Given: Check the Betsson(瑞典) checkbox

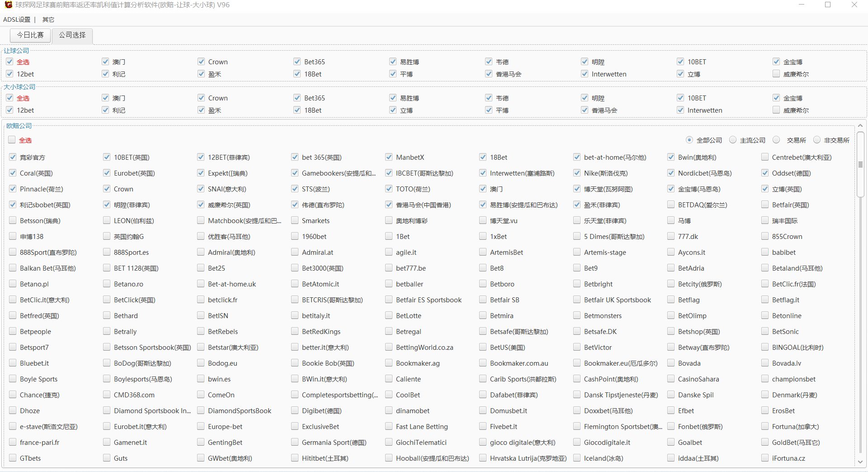Looking at the screenshot, I should point(13,220).
